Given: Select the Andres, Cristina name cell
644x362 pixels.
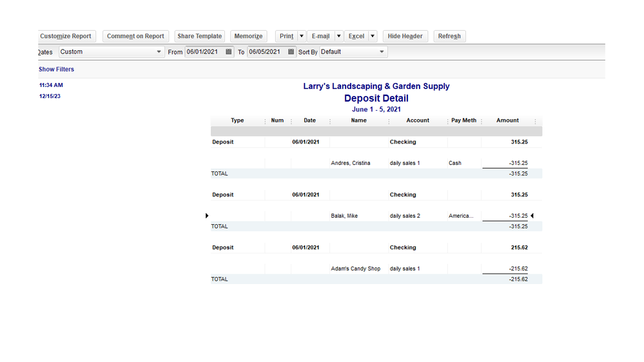Looking at the screenshot, I should pyautogui.click(x=351, y=163).
